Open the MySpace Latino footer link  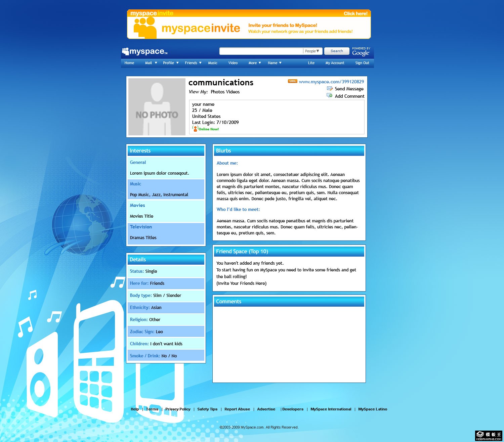tap(373, 409)
